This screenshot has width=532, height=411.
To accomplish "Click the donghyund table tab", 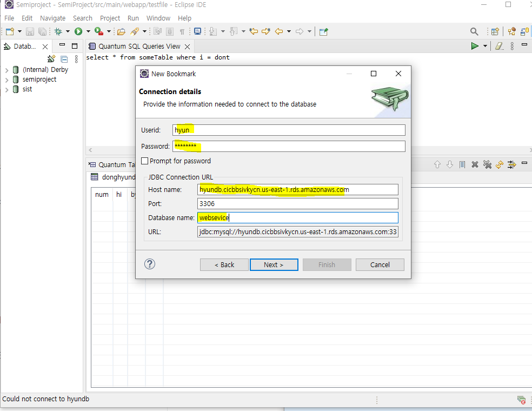I will coord(114,177).
